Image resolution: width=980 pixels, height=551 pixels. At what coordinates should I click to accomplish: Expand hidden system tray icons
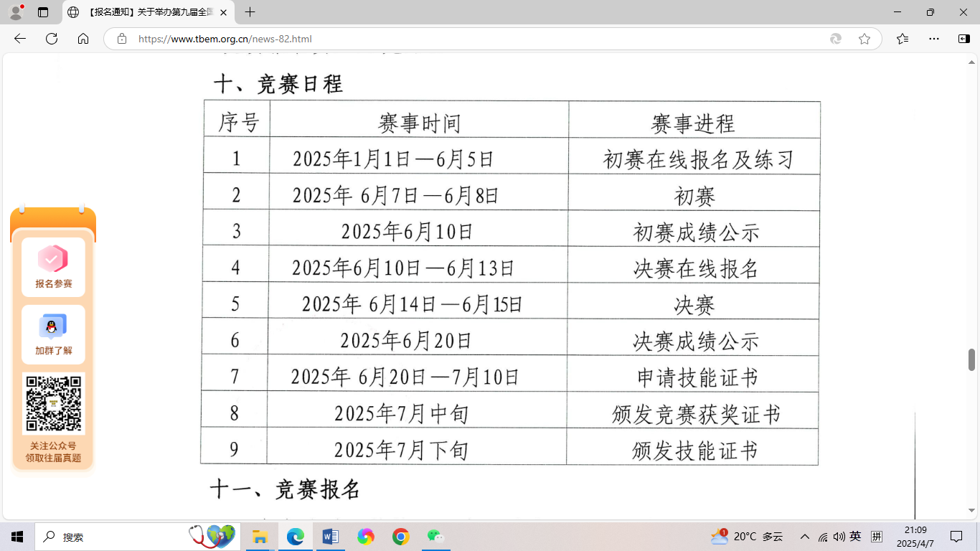click(x=805, y=537)
